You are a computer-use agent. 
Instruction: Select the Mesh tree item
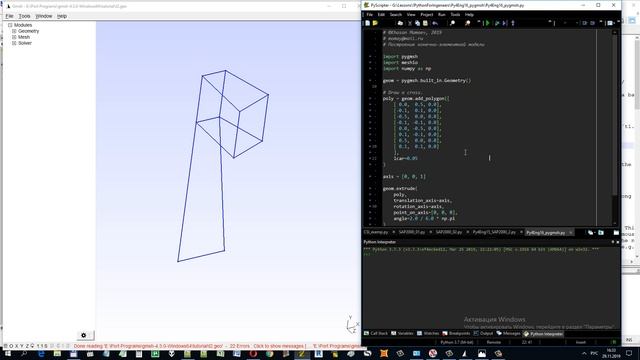(24, 37)
